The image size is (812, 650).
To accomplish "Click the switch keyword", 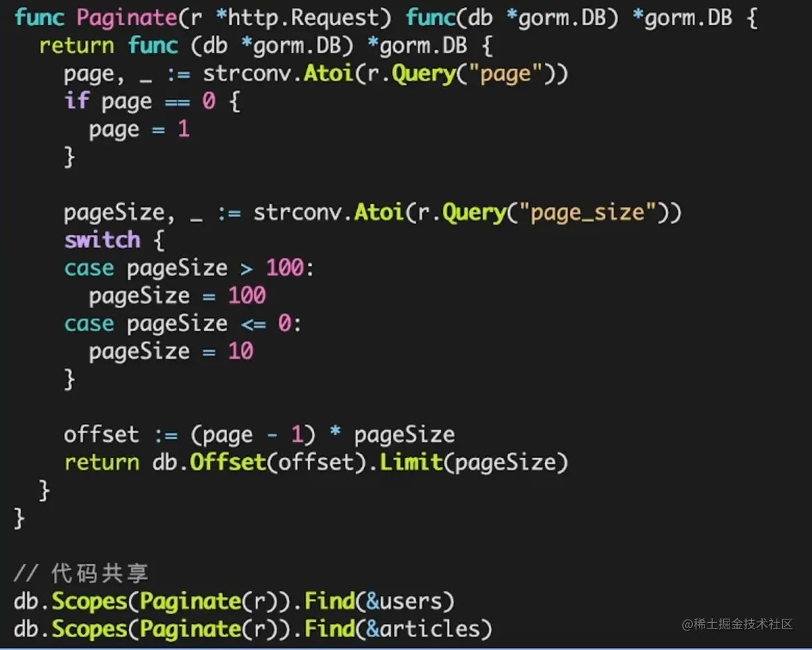I will point(102,240).
